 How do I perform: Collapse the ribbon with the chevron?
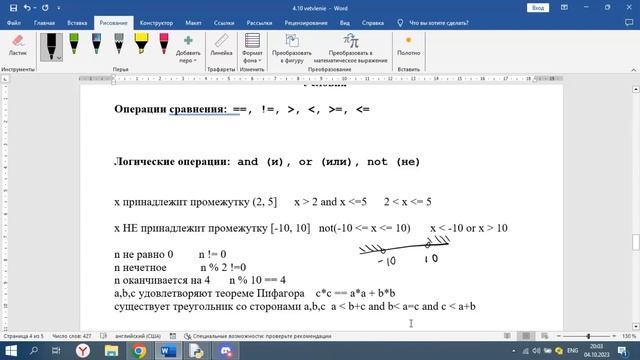(x=633, y=70)
